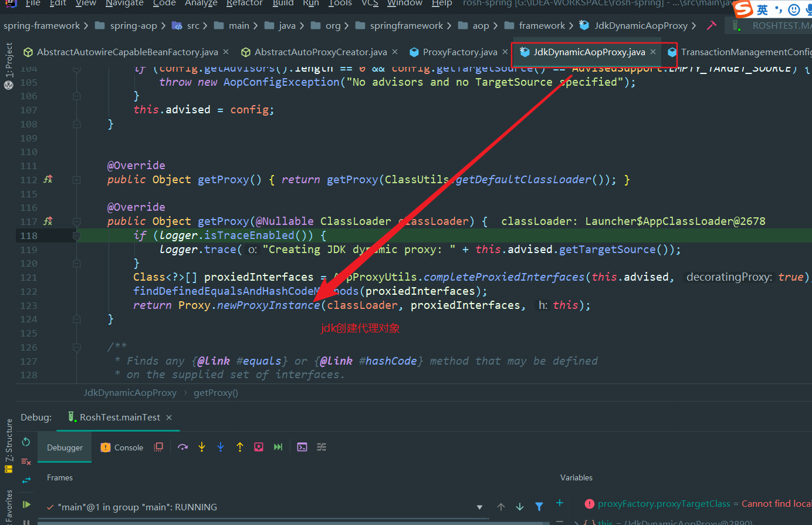Click Restore Layout icon next to Console

pyautogui.click(x=158, y=447)
